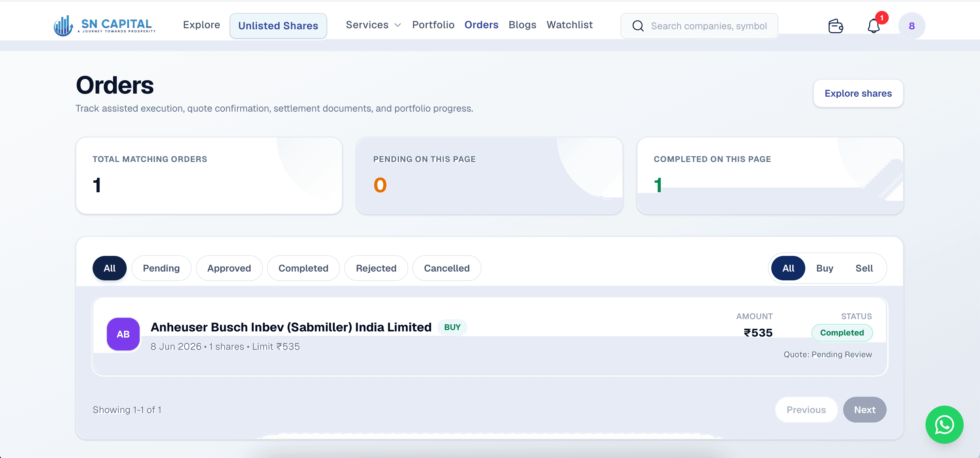This screenshot has width=980, height=458.
Task: Click the Explore shares button
Action: pyautogui.click(x=858, y=93)
